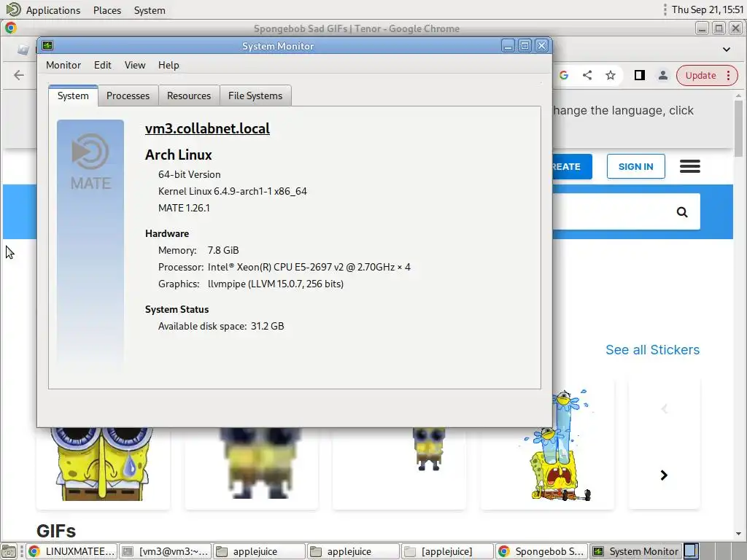
Task: Switch to Spongebob S... Chrome taskbar item
Action: click(x=541, y=551)
